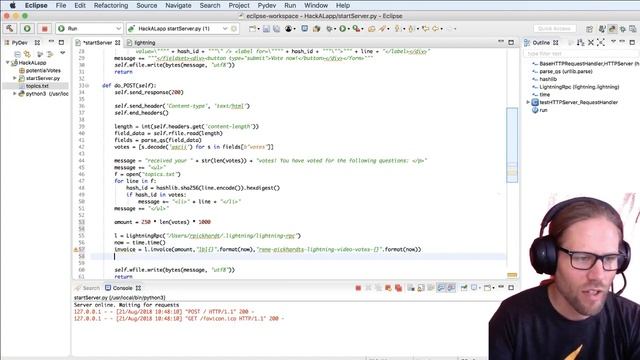Screen dimensions: 640x360
Task: Click the X hide icon in Outline toolbar
Action: pyautogui.click(x=591, y=42)
